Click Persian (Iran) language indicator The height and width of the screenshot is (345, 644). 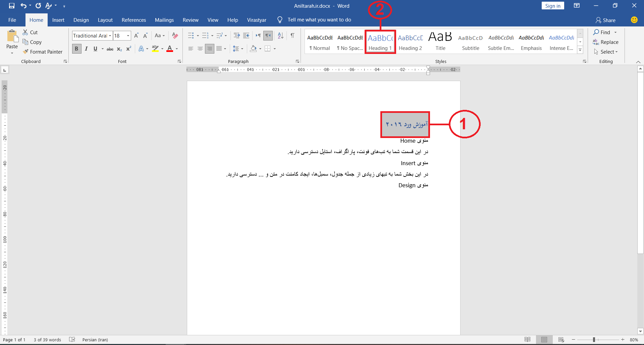[95, 340]
